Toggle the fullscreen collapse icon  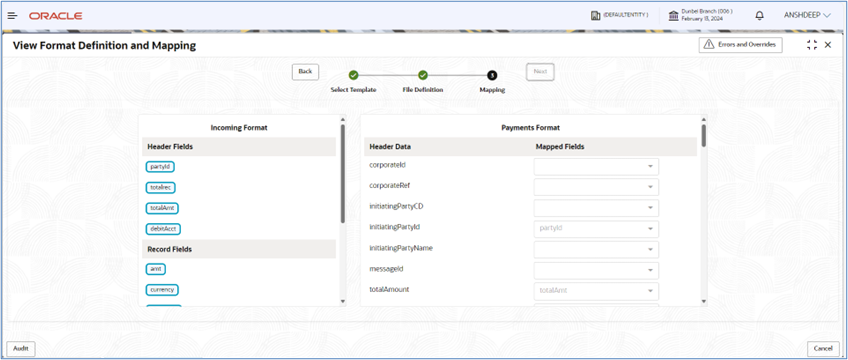coord(811,45)
